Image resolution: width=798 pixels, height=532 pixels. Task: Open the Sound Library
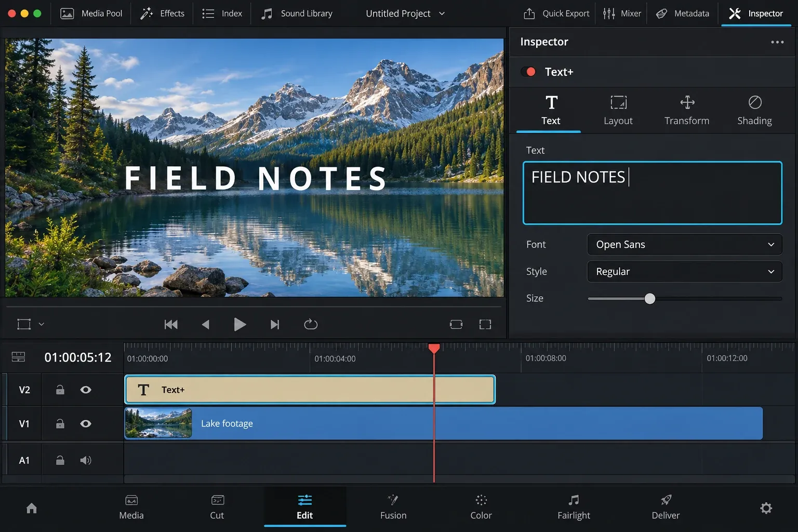297,14
